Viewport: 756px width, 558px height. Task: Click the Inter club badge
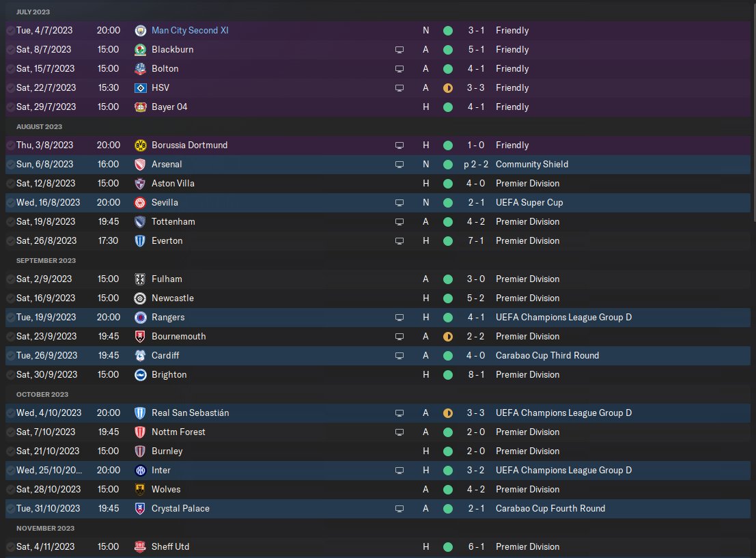tap(141, 471)
